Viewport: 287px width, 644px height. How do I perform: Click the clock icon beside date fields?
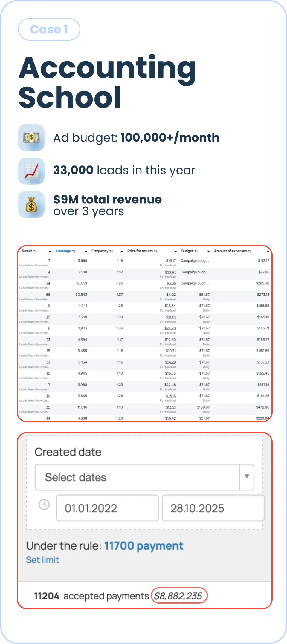click(44, 505)
